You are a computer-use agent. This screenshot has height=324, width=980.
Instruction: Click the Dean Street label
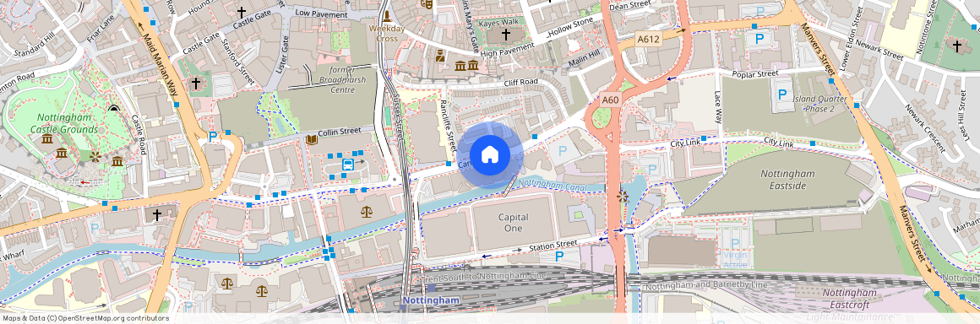coord(630,6)
